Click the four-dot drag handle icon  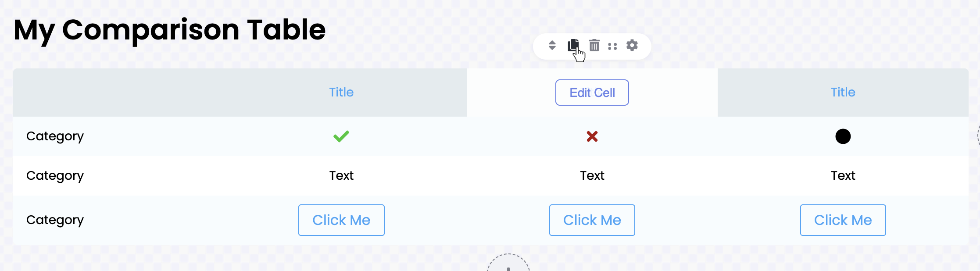point(613,46)
